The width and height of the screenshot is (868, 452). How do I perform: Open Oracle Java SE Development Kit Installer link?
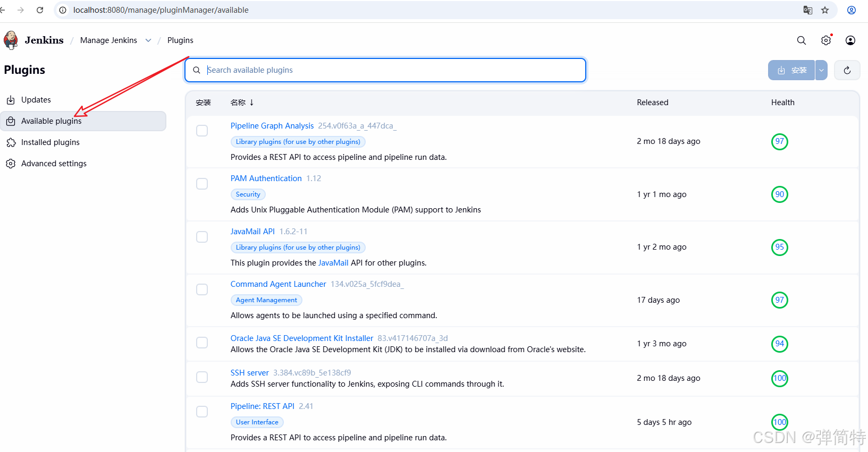(302, 338)
